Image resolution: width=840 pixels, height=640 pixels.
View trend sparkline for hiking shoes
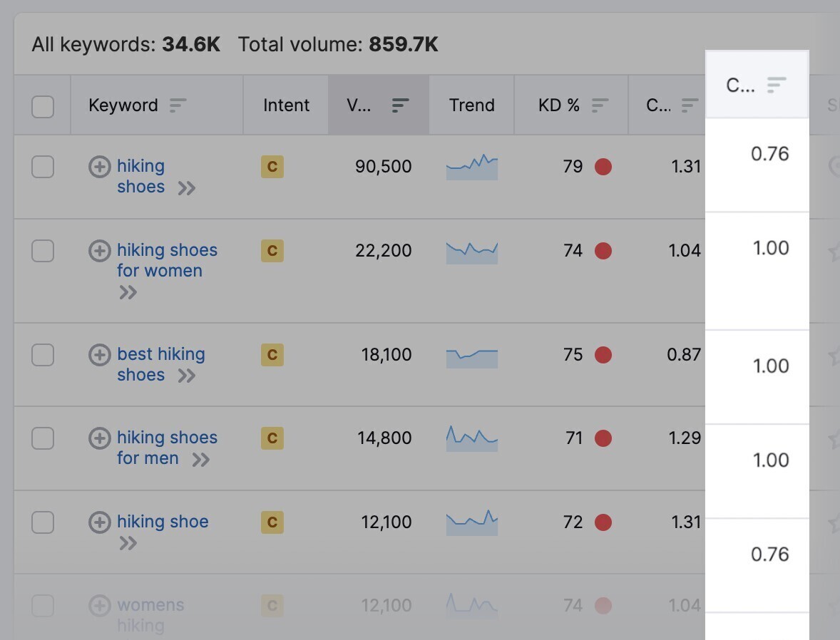472,167
